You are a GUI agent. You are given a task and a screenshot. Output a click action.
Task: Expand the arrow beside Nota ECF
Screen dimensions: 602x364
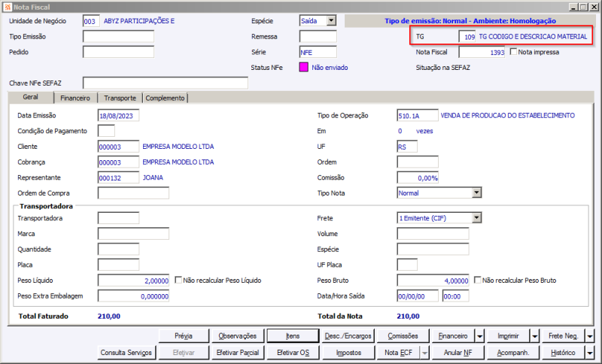tap(424, 353)
